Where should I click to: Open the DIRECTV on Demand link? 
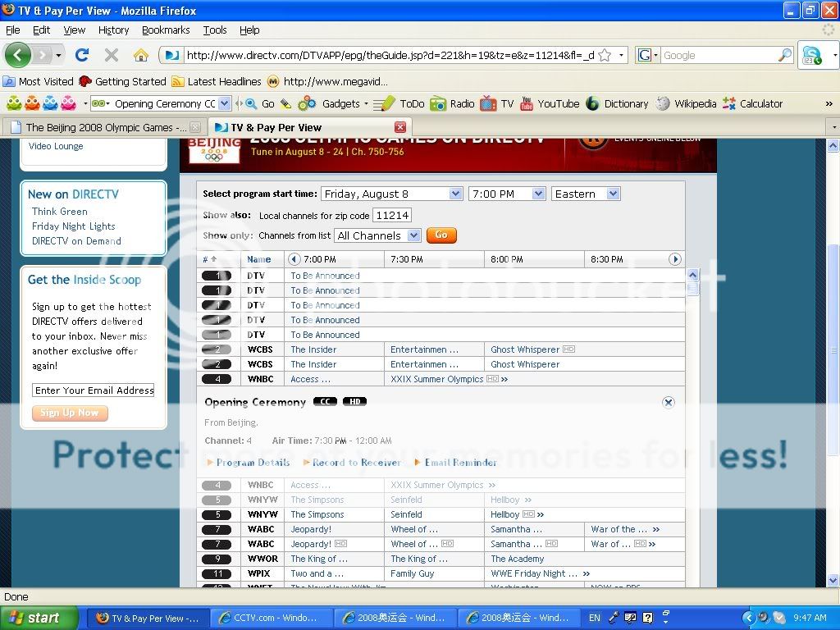coord(76,241)
